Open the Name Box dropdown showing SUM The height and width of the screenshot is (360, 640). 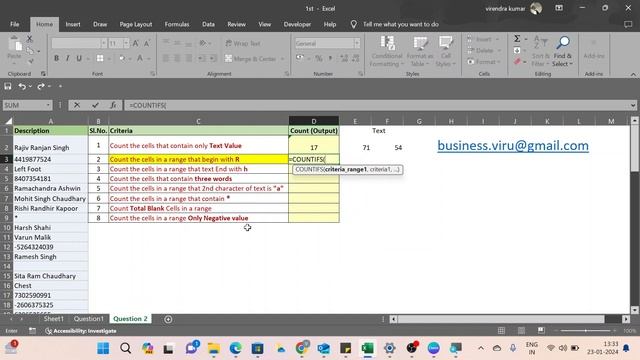click(48, 105)
